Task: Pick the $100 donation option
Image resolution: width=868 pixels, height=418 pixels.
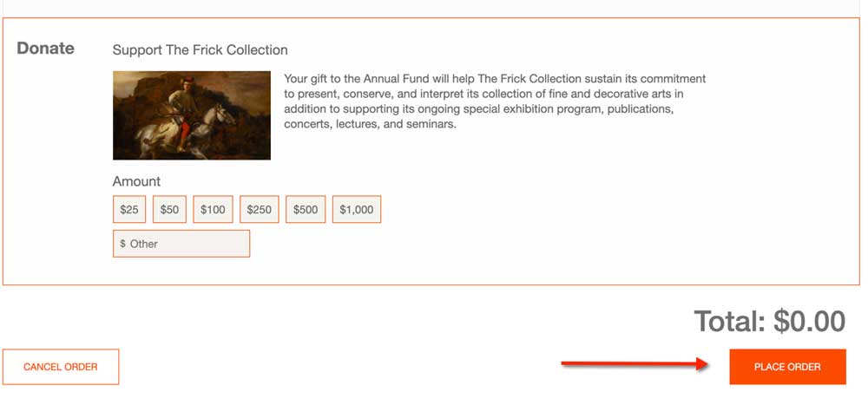Action: click(x=213, y=210)
